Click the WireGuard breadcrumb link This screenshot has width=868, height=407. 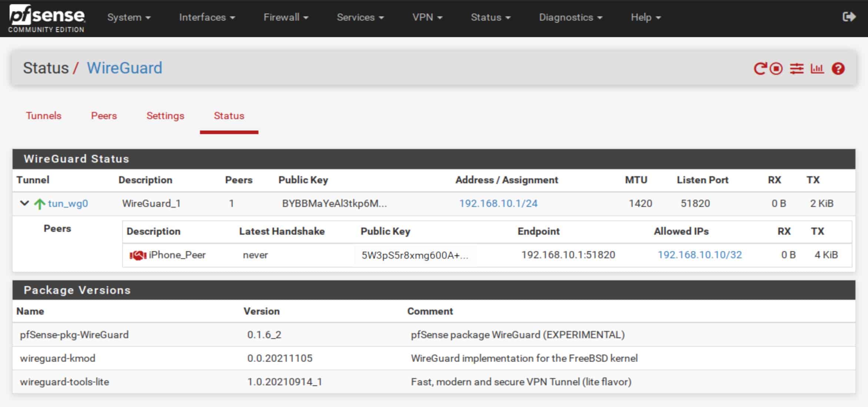[x=124, y=68]
